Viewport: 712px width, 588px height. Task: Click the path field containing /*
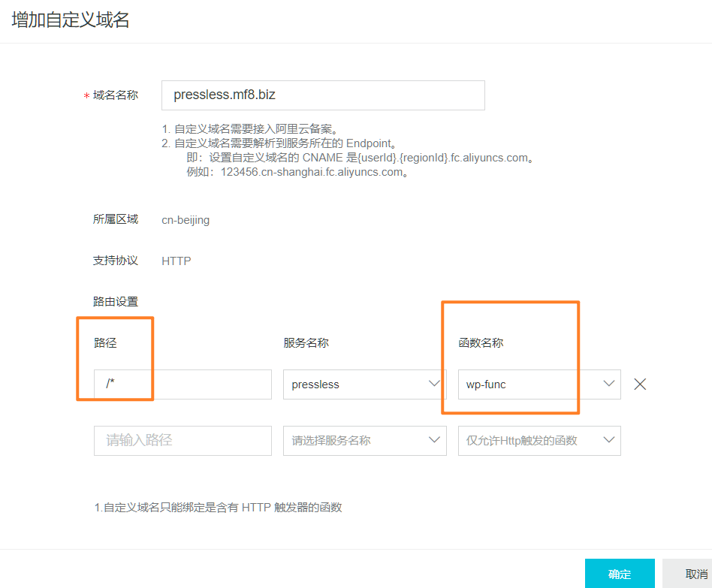click(x=183, y=384)
